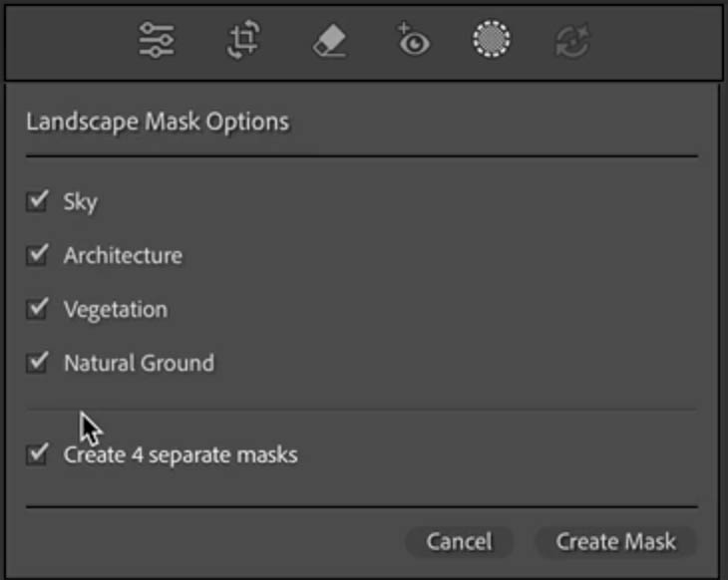Open the Edit sliders panel icon
The image size is (728, 580).
tap(157, 40)
